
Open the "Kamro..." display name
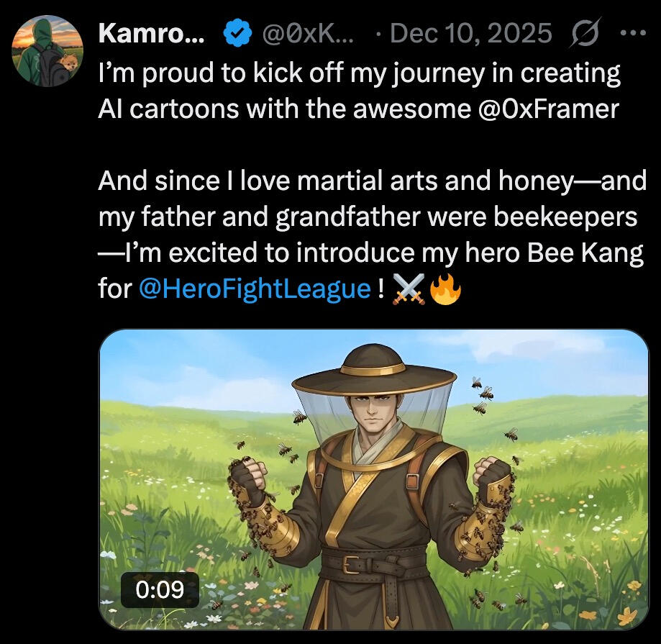pos(151,32)
